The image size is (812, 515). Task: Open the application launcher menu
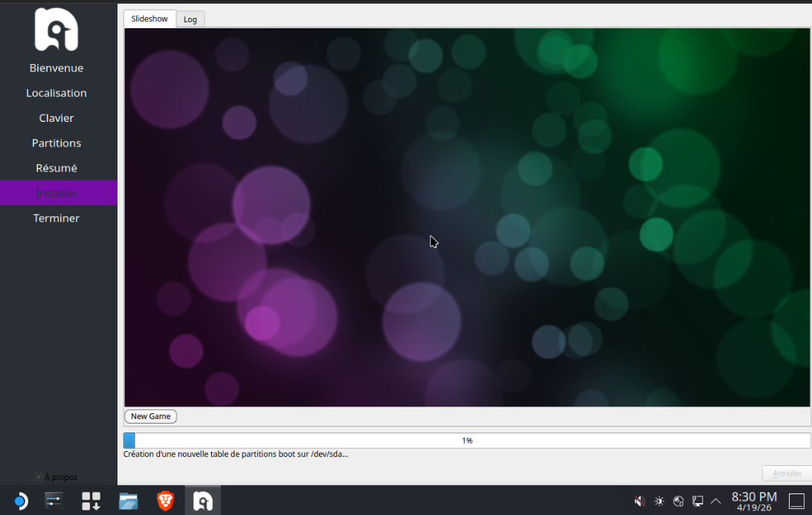coord(19,501)
